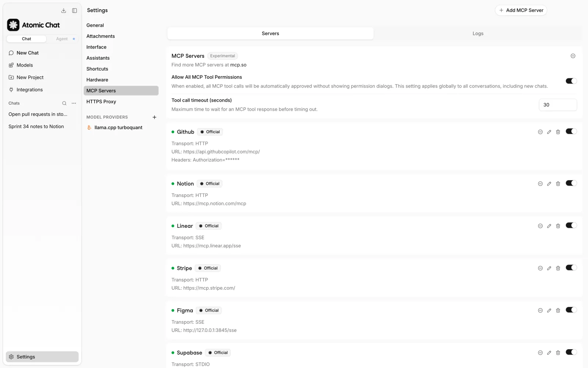The image size is (588, 368).
Task: Delete the Notion server
Action: (558, 184)
